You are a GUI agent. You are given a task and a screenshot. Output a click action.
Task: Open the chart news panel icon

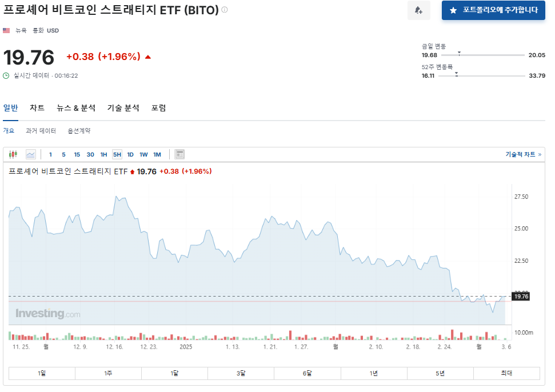[x=179, y=154]
